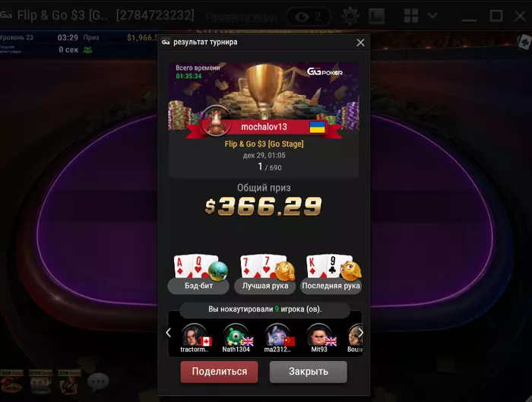Screen dimensions: 532x402
Task: Click the mochalov13 winner avatar
Action: 216,121
